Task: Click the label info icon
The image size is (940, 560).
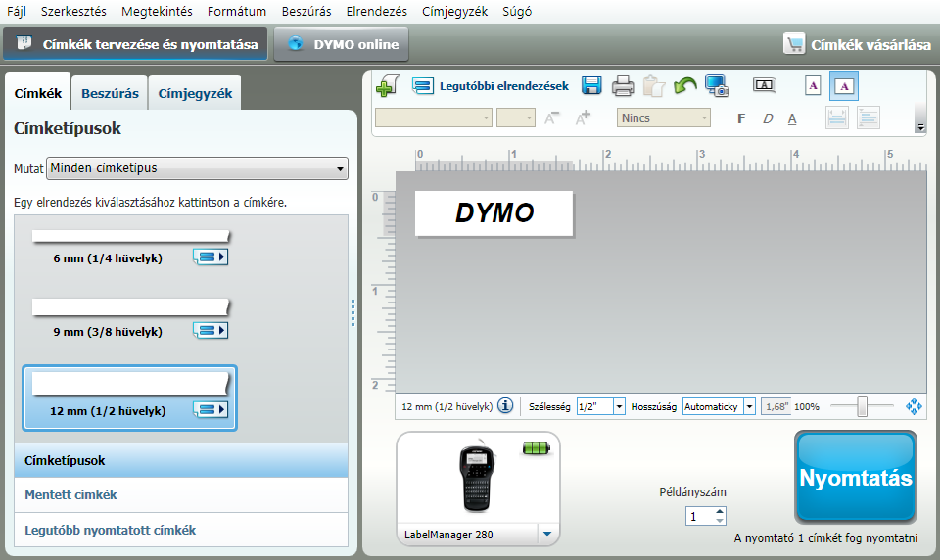Action: tap(505, 406)
